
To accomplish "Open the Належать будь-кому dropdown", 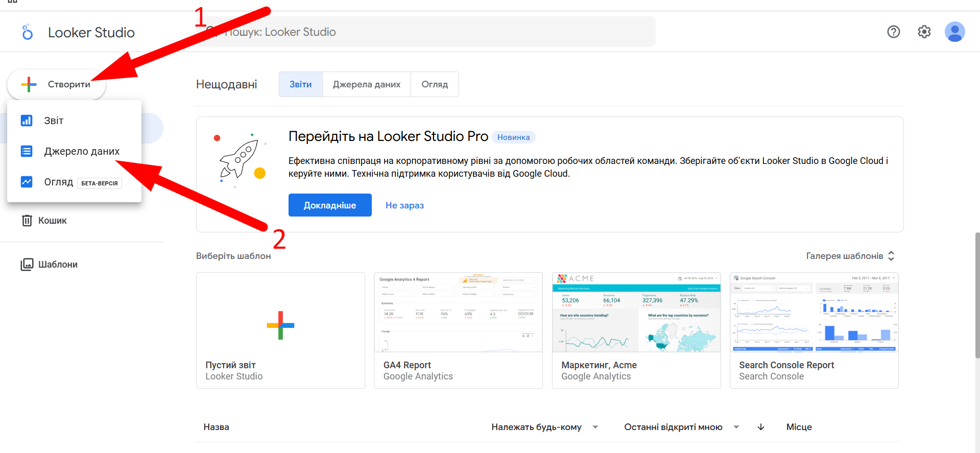I will 544,427.
